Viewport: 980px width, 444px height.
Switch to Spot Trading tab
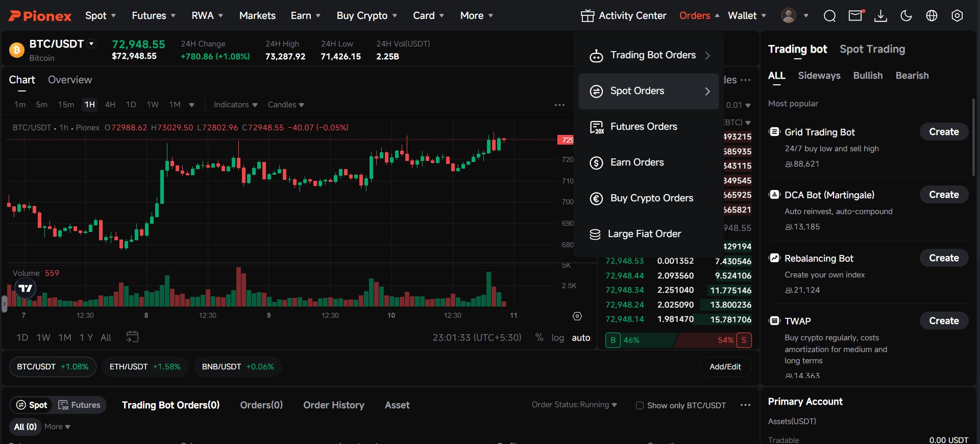(872, 49)
